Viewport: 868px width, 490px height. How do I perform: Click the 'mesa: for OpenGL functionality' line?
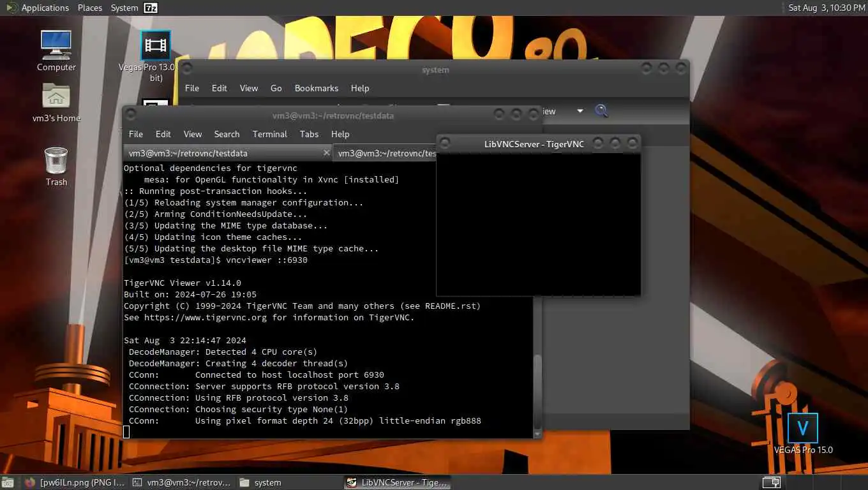click(x=271, y=180)
